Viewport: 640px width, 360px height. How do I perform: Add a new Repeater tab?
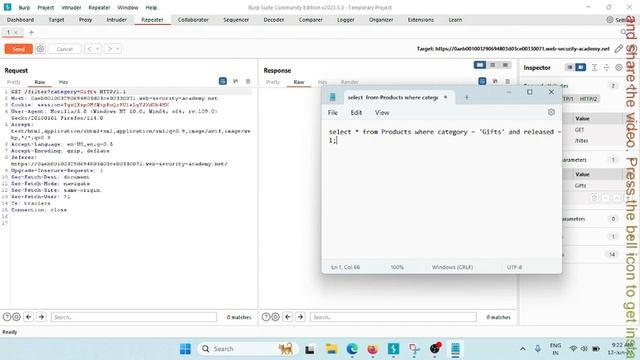click(31, 32)
